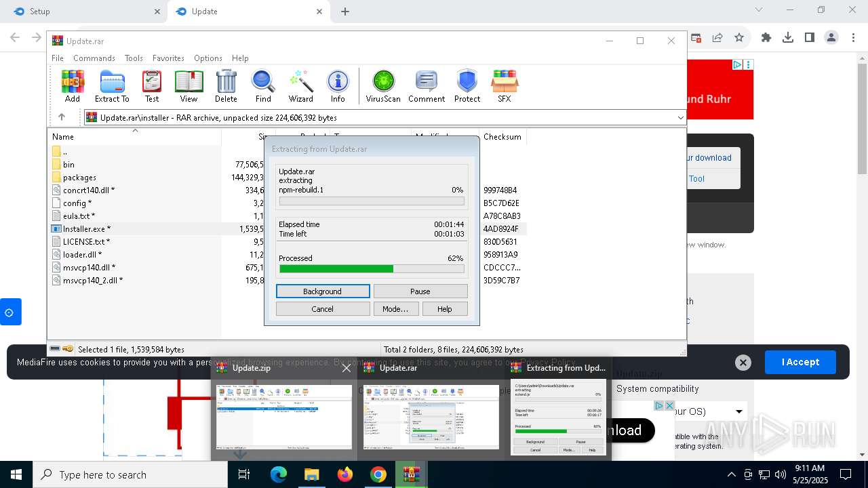Screen dimensions: 868x488
Task: Select loader.dll file
Action: point(82,255)
